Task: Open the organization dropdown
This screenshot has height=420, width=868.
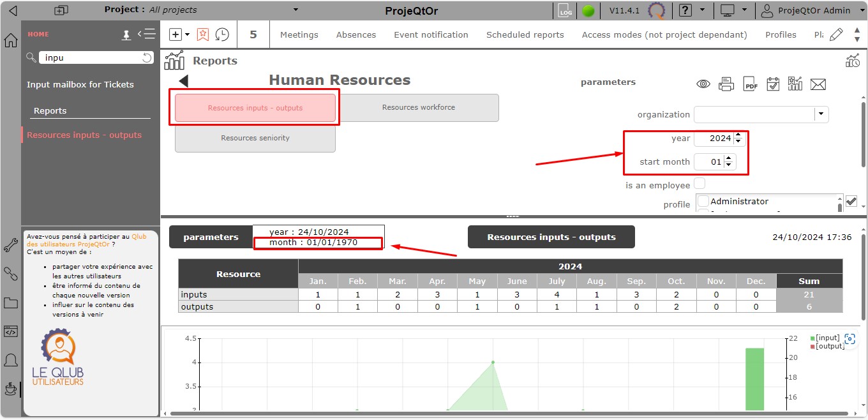Action: tap(821, 114)
